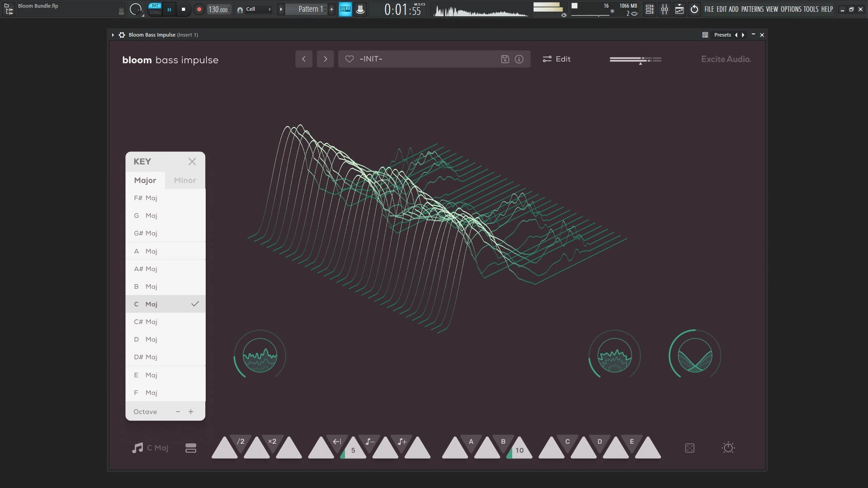
Task: Trigger the pitch up note-plus key
Action: click(402, 441)
